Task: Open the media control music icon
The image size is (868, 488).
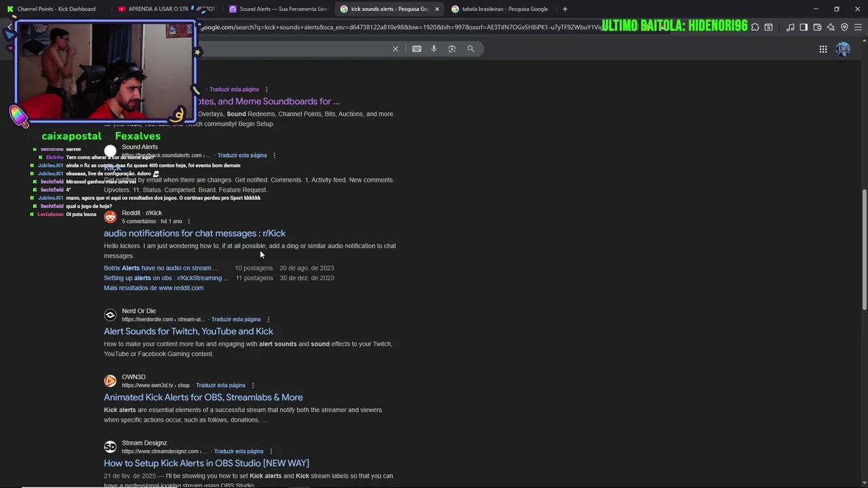Action: point(790,27)
